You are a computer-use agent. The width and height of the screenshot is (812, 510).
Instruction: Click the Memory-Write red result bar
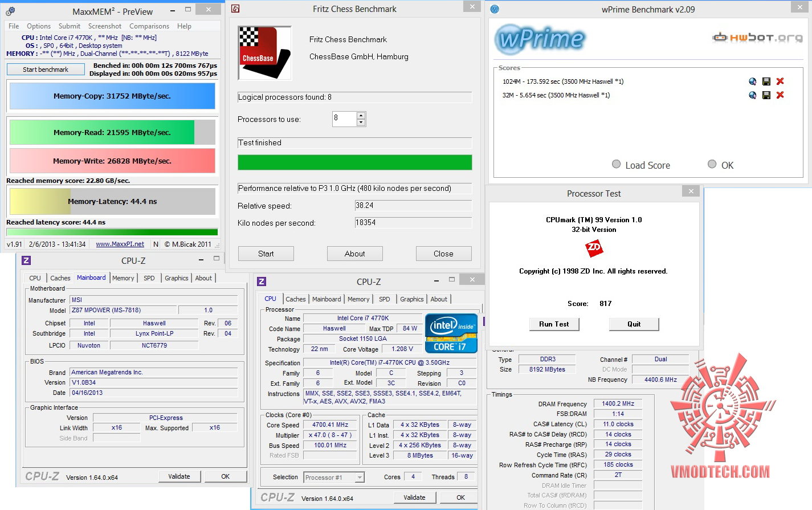pyautogui.click(x=112, y=161)
